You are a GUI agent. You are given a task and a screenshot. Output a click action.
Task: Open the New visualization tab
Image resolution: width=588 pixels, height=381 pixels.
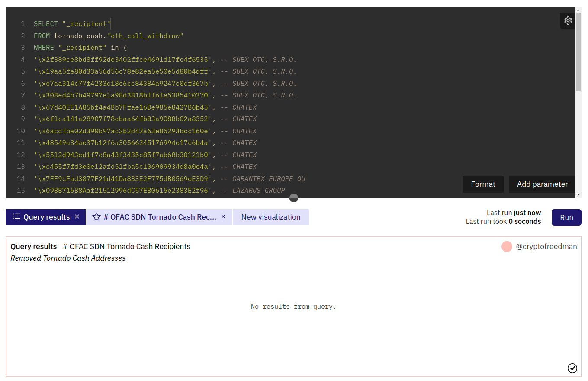271,217
